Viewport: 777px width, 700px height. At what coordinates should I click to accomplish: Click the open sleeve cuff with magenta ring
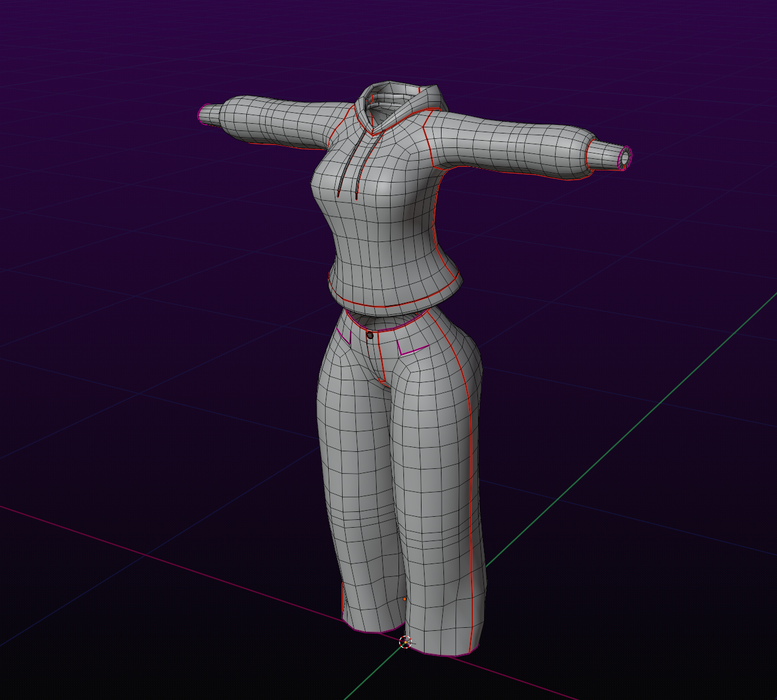coord(625,157)
